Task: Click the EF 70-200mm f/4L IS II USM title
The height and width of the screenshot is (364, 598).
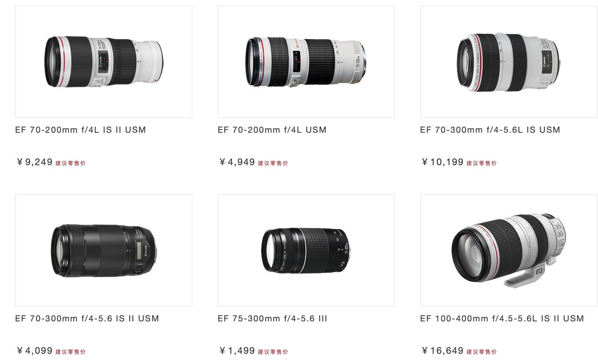Action: click(x=80, y=130)
